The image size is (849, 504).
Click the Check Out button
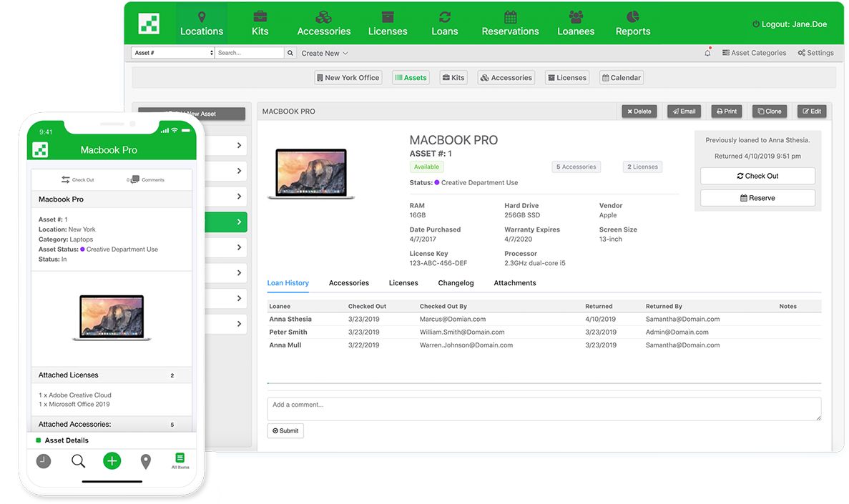(757, 175)
